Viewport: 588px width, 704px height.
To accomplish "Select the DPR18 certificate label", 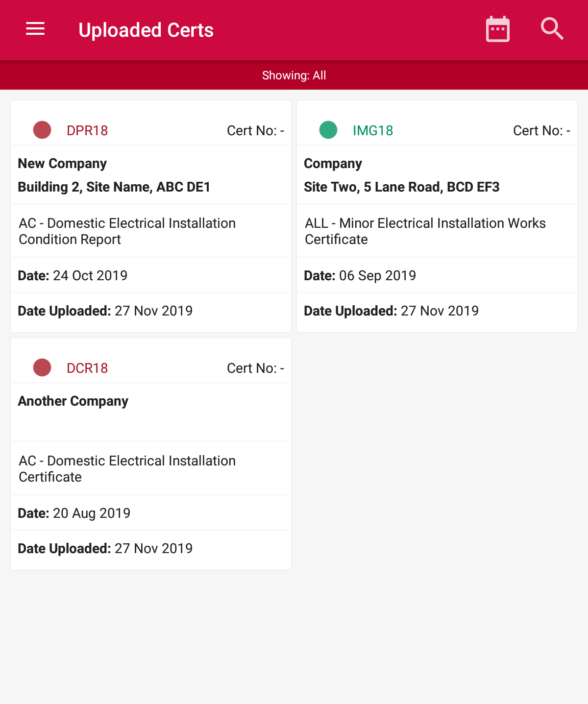I will tap(87, 130).
